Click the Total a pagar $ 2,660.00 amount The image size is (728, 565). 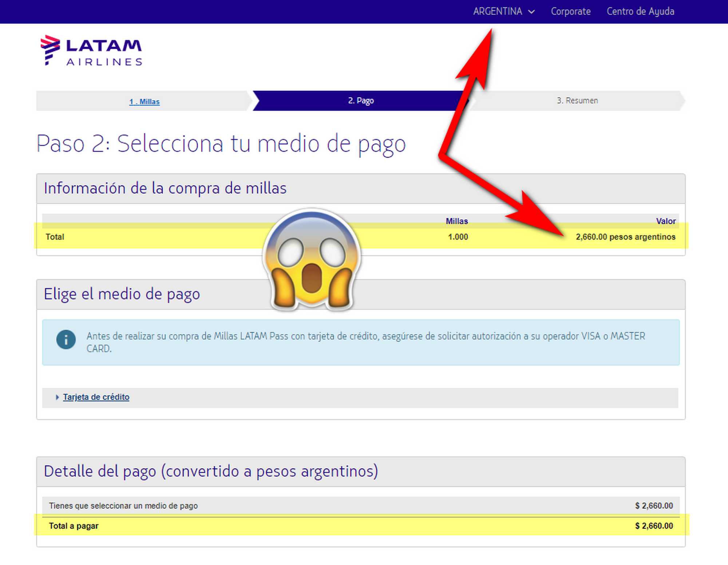(x=654, y=526)
